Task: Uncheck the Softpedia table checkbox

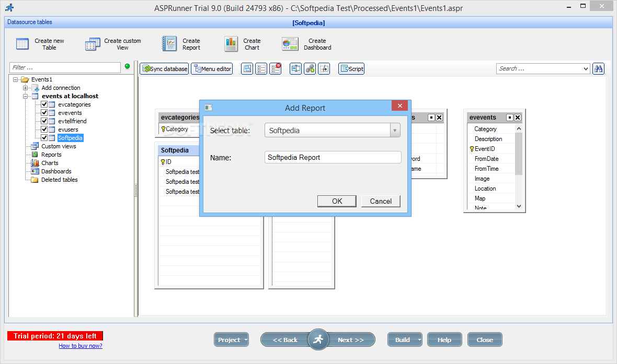Action: click(44, 137)
